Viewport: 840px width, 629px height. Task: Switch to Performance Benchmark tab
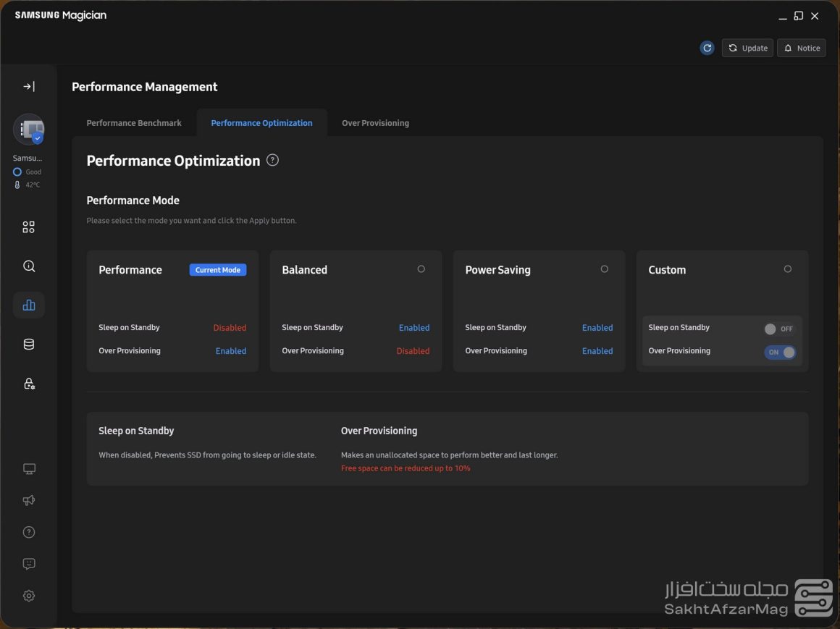point(134,123)
